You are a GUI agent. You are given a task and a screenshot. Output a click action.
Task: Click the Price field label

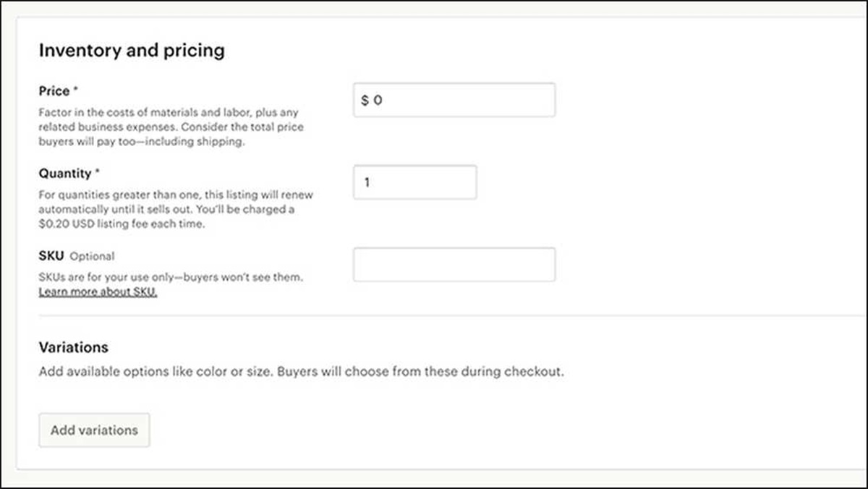tap(54, 91)
